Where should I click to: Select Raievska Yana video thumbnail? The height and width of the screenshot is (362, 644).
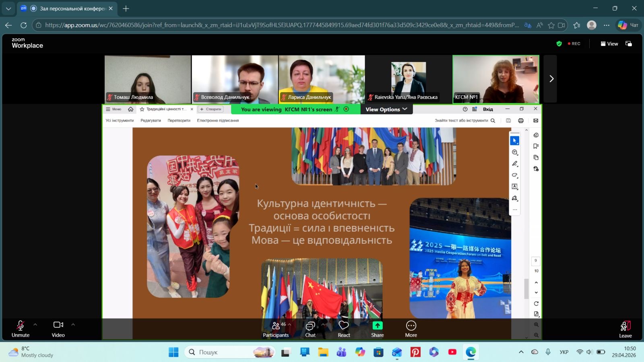(409, 79)
